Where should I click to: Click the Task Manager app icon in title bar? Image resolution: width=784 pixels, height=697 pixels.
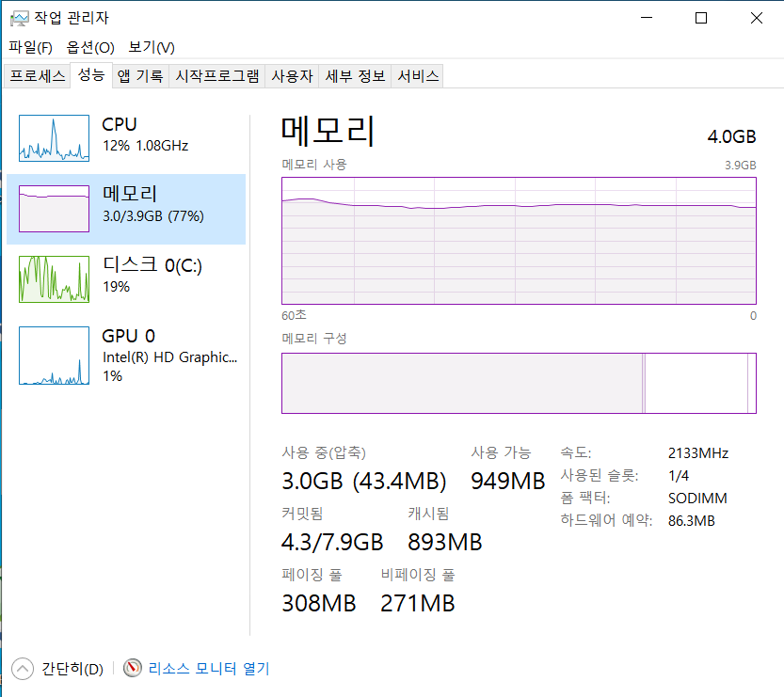pos(20,18)
